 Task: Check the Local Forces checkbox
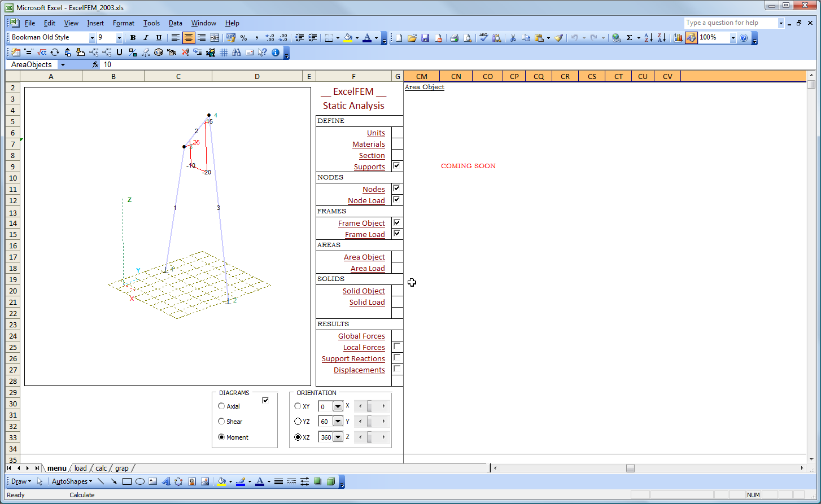(x=397, y=347)
